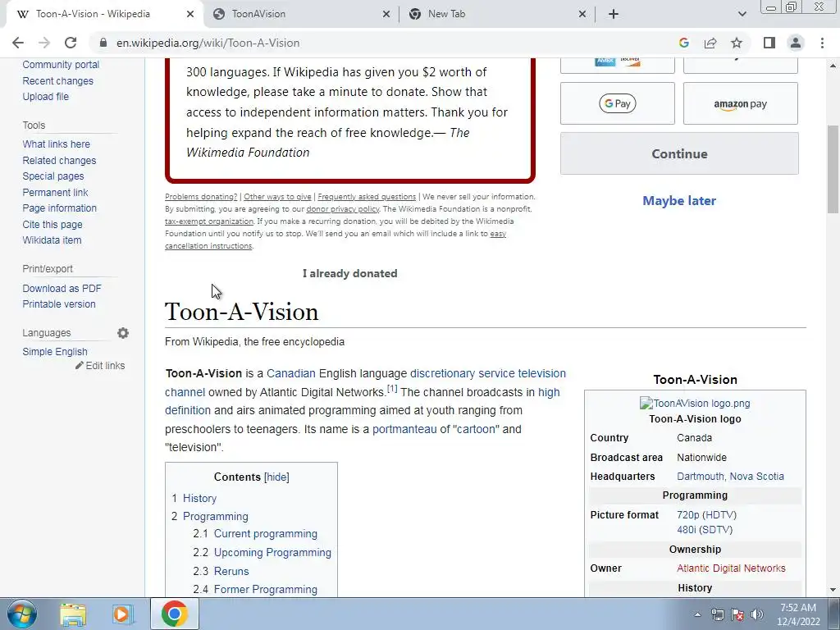This screenshot has width=840, height=630.
Task: Click the forward navigation arrow
Action: click(44, 43)
